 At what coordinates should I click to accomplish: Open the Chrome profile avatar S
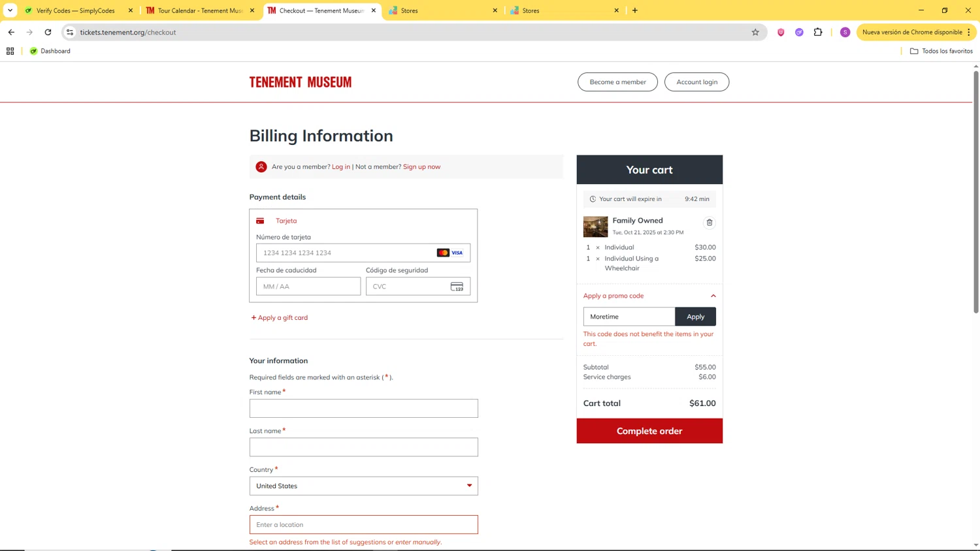(x=845, y=32)
